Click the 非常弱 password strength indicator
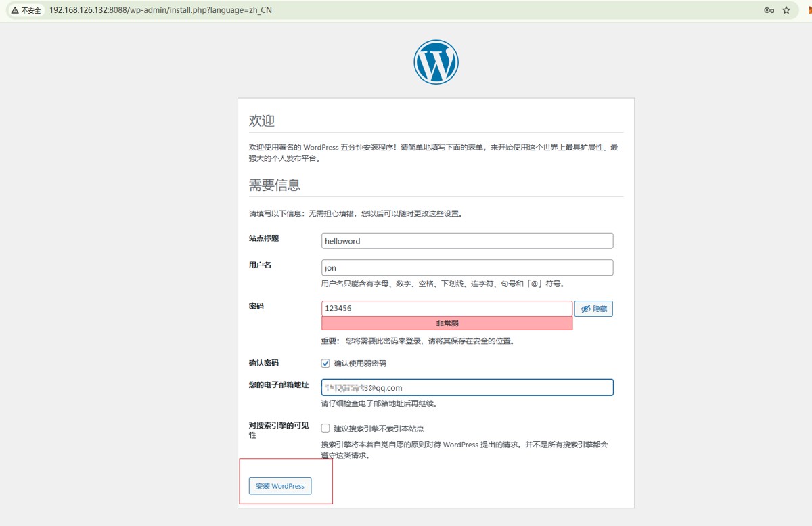The image size is (812, 526). pyautogui.click(x=447, y=324)
